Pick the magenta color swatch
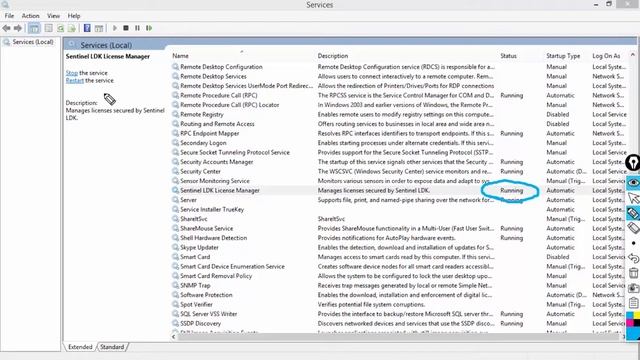 (x=631, y=323)
